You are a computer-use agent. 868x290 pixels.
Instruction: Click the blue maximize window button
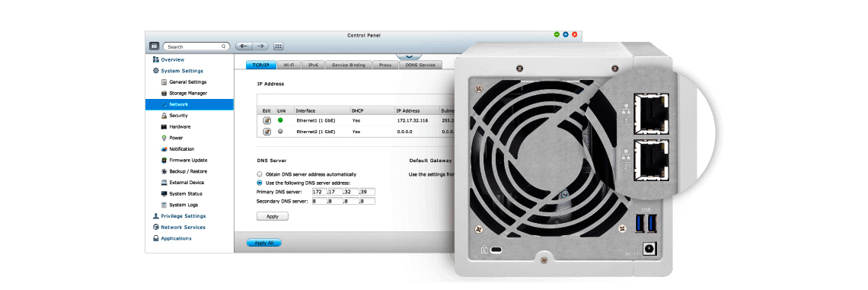click(x=566, y=35)
